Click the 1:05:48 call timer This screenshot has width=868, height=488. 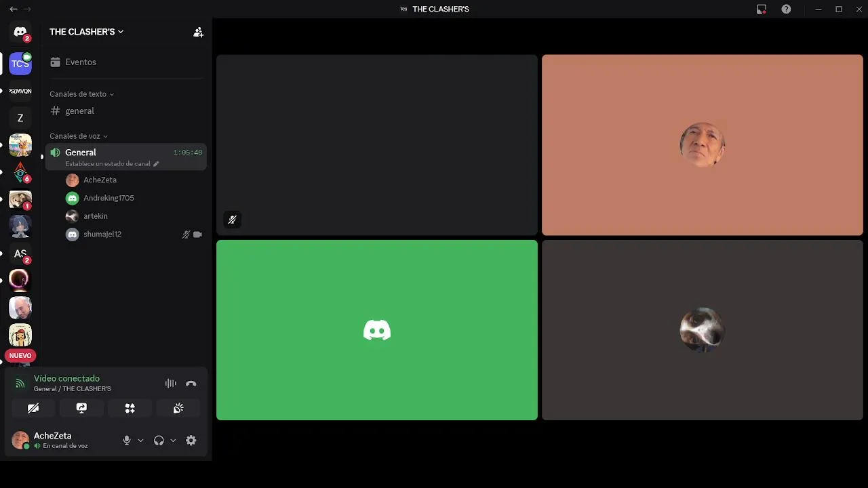[x=188, y=152]
